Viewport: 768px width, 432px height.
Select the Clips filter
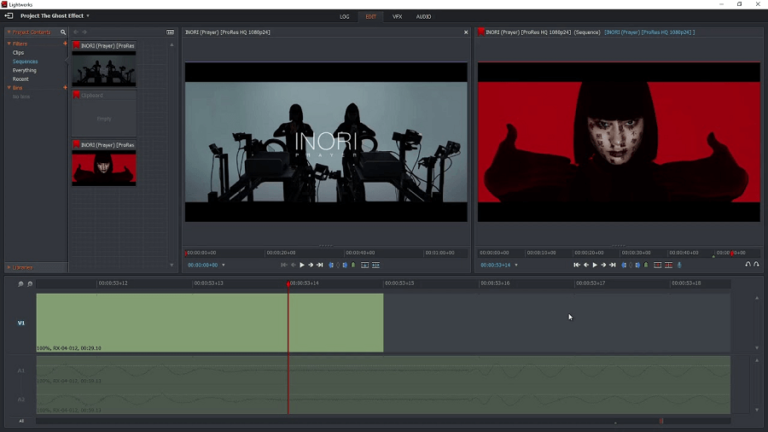pyautogui.click(x=18, y=52)
